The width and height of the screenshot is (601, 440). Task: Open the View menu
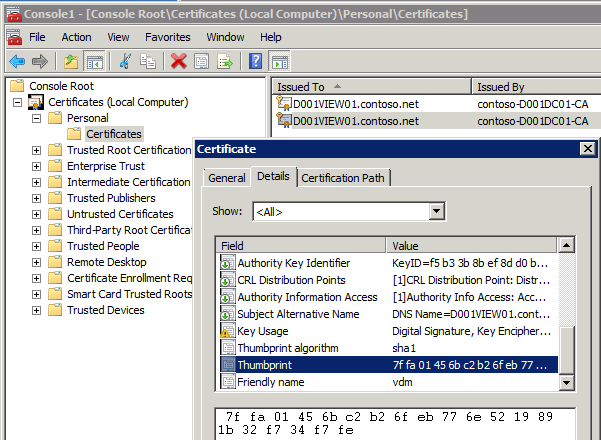(118, 37)
